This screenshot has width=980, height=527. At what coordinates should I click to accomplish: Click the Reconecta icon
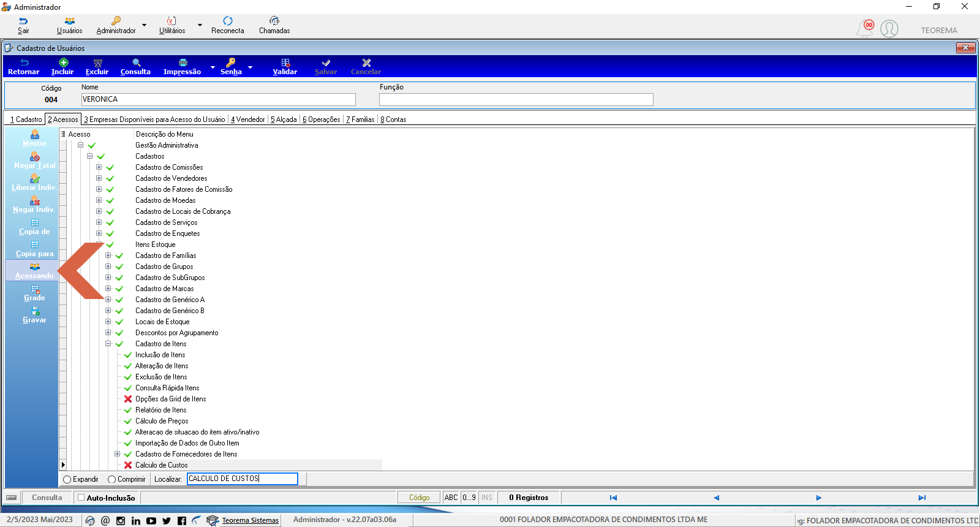[228, 21]
